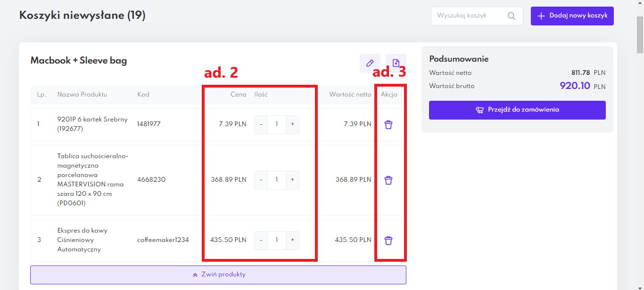
Task: Decrease quantity of Ekspres do kawy
Action: tap(261, 241)
